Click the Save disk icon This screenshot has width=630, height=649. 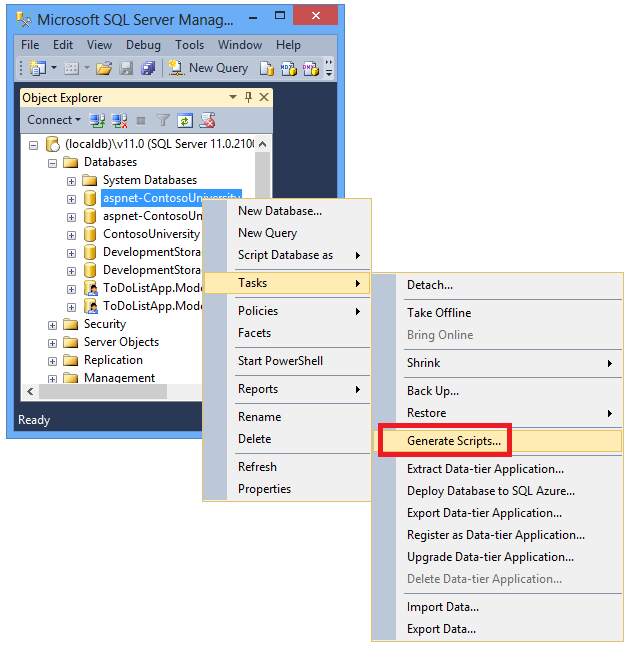point(126,68)
